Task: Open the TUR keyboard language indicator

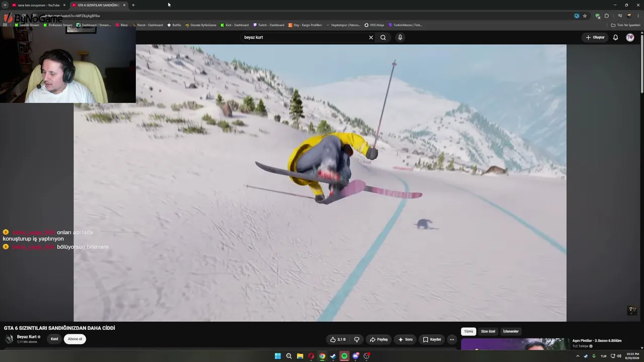Action: click(x=603, y=356)
